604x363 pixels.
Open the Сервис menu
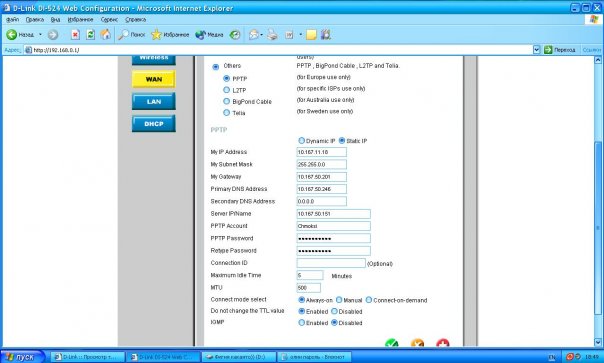pos(109,19)
